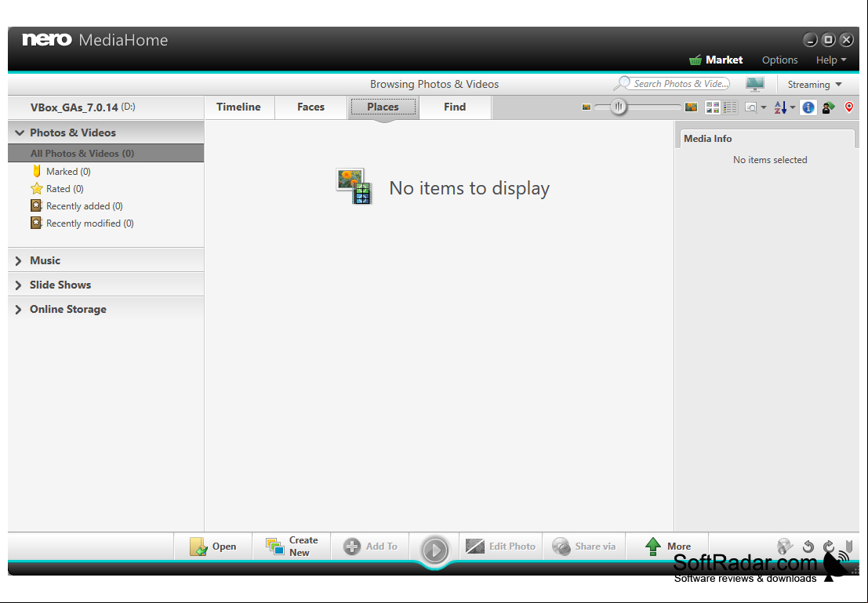Expand the Online Storage section
The width and height of the screenshot is (868, 603).
coord(18,310)
